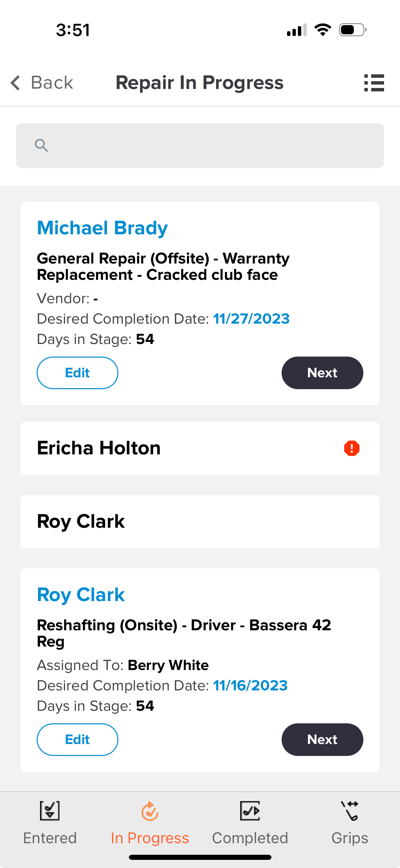The height and width of the screenshot is (868, 400).
Task: Open the list menu icon in header
Action: click(x=374, y=83)
